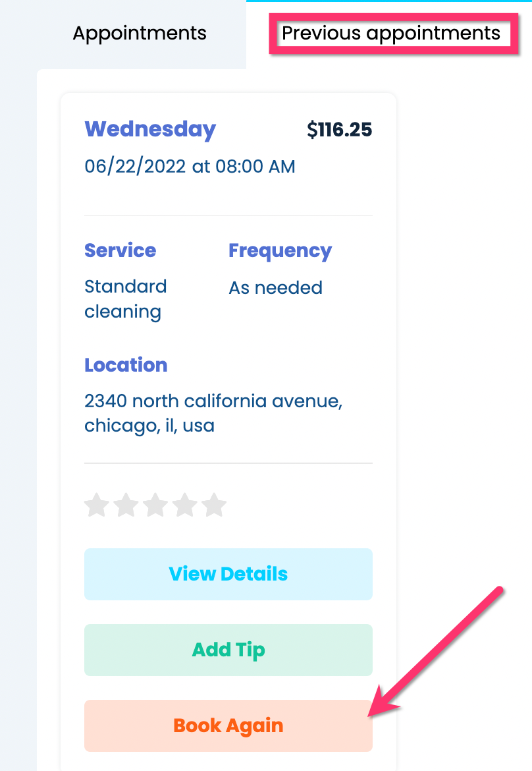The image size is (532, 771).
Task: Open the Previous appointments tab
Action: [x=391, y=33]
